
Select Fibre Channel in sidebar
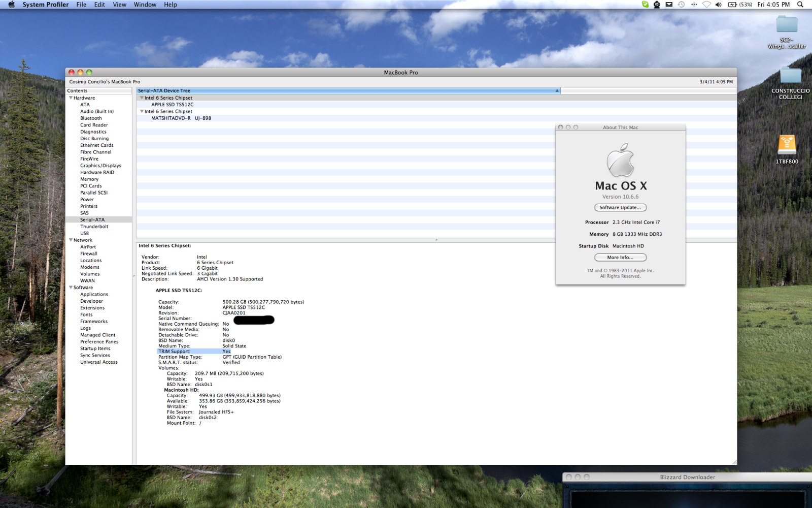click(95, 152)
